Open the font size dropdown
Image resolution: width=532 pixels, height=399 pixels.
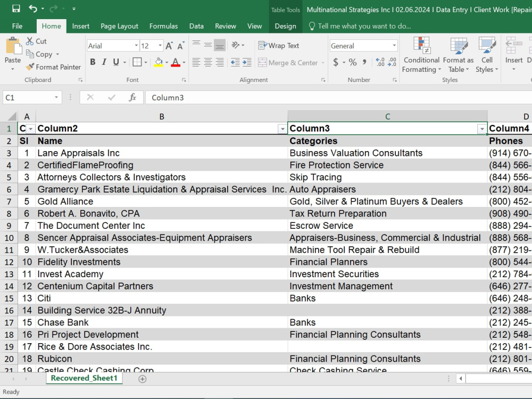coord(160,46)
